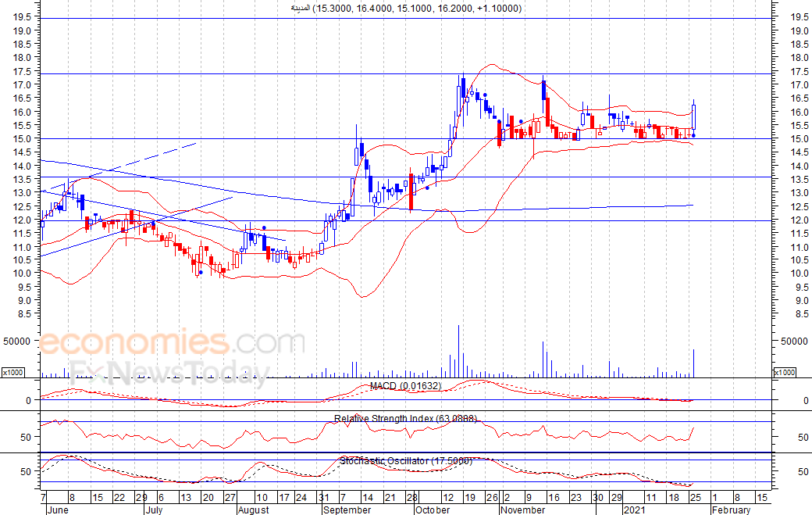The image size is (812, 515).
Task: Click 13.5 on the left price axis
Action: [x=23, y=179]
